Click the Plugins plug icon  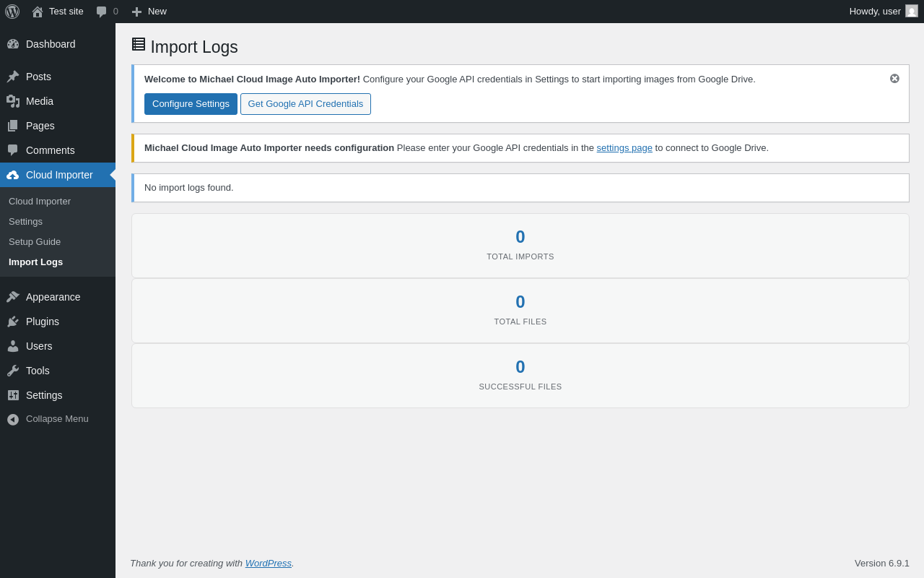coord(13,322)
